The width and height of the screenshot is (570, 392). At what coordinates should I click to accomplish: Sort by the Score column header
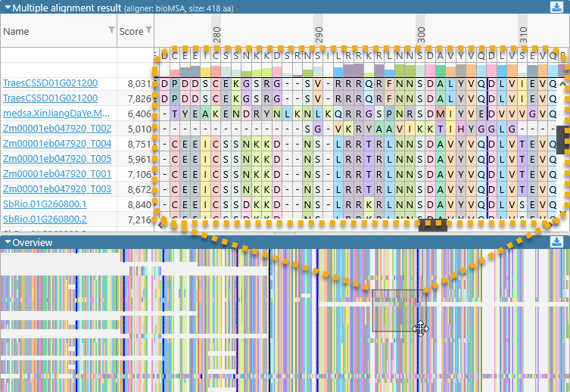130,32
